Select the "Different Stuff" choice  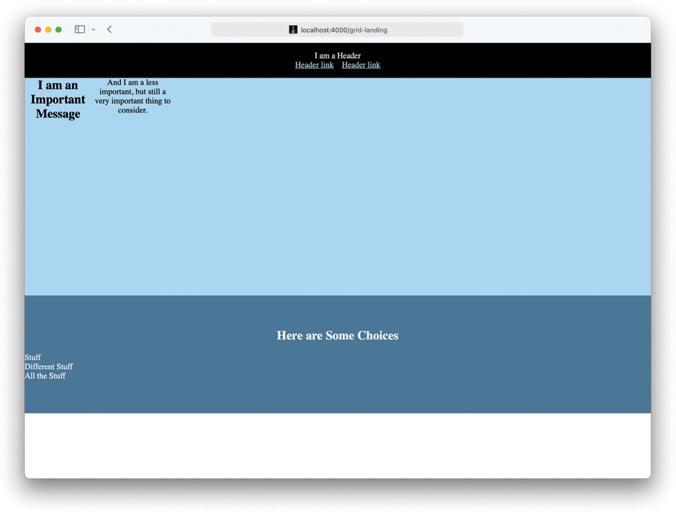49,366
